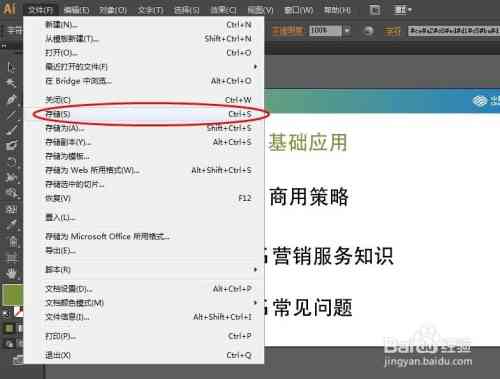Click the round style icon in control bar
Image resolution: width=500 pixels, height=379 pixels.
click(x=368, y=31)
